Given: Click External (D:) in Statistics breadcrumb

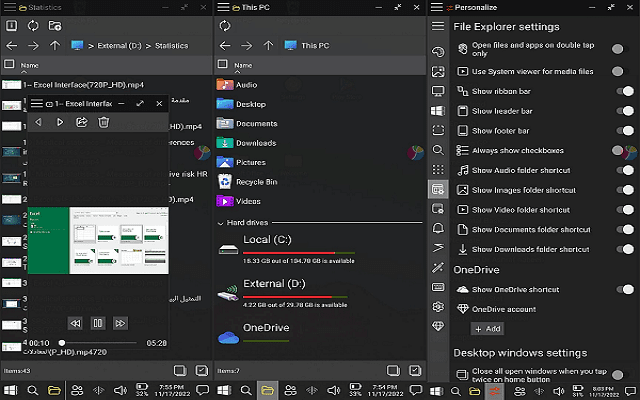Looking at the screenshot, I should click(119, 46).
